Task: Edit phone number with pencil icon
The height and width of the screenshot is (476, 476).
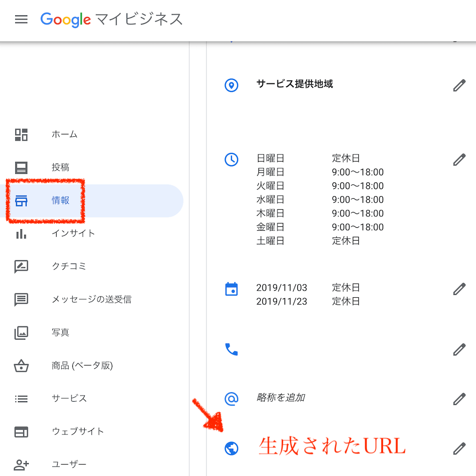Action: click(x=459, y=350)
